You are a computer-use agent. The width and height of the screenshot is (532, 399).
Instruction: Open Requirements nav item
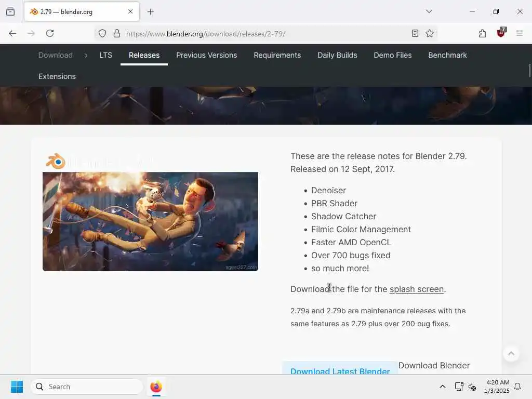(x=277, y=55)
